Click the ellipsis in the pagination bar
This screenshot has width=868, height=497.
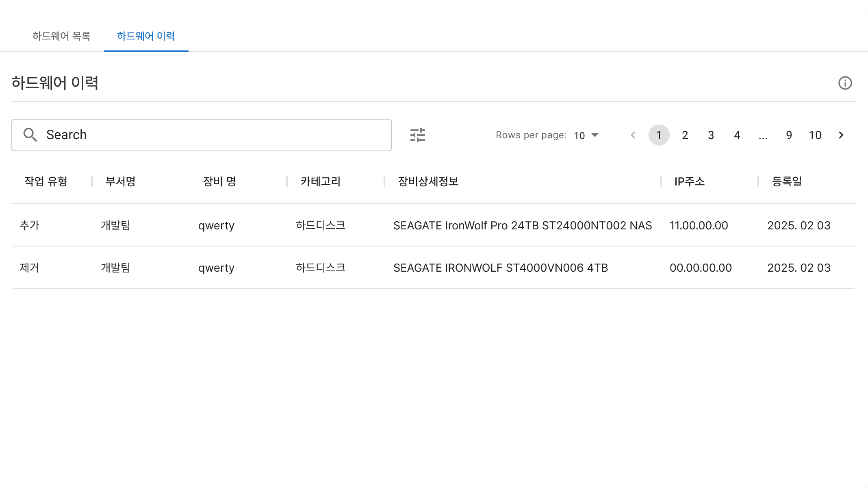[x=763, y=135]
